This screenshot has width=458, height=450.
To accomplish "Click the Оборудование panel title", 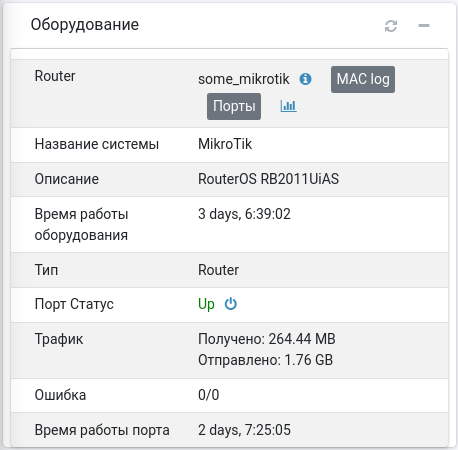I will (x=85, y=25).
